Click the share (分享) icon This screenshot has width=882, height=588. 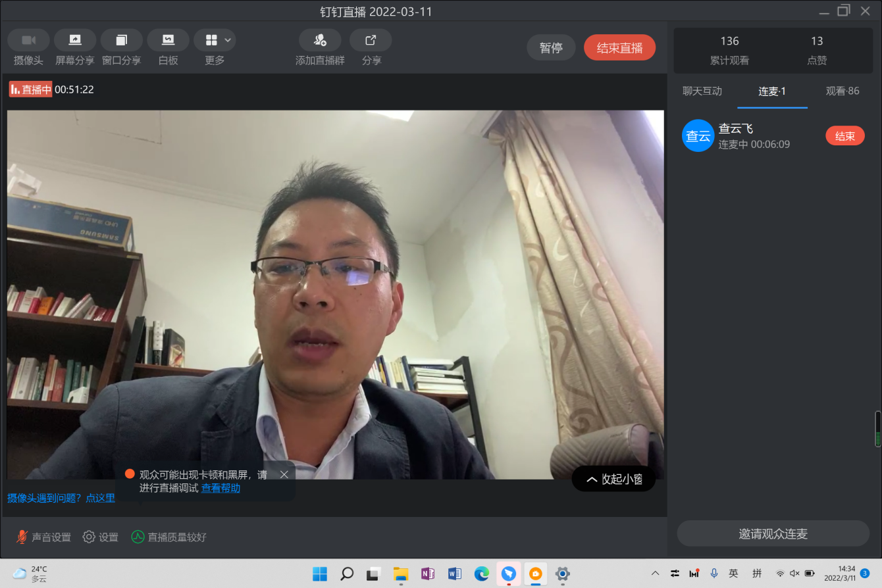(x=371, y=40)
